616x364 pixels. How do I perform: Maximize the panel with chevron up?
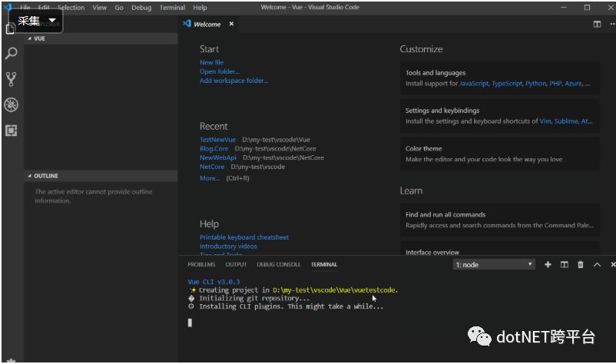597,265
